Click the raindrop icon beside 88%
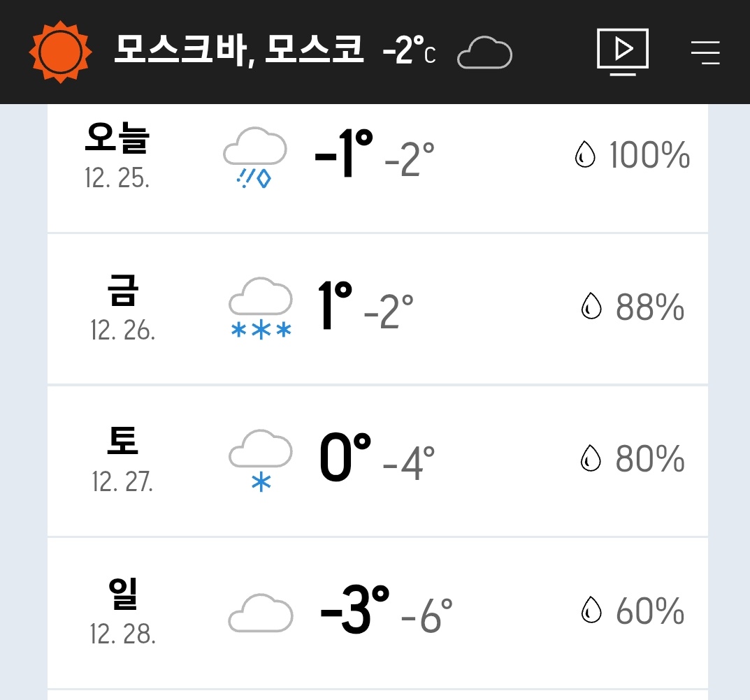The width and height of the screenshot is (750, 700). 591,307
